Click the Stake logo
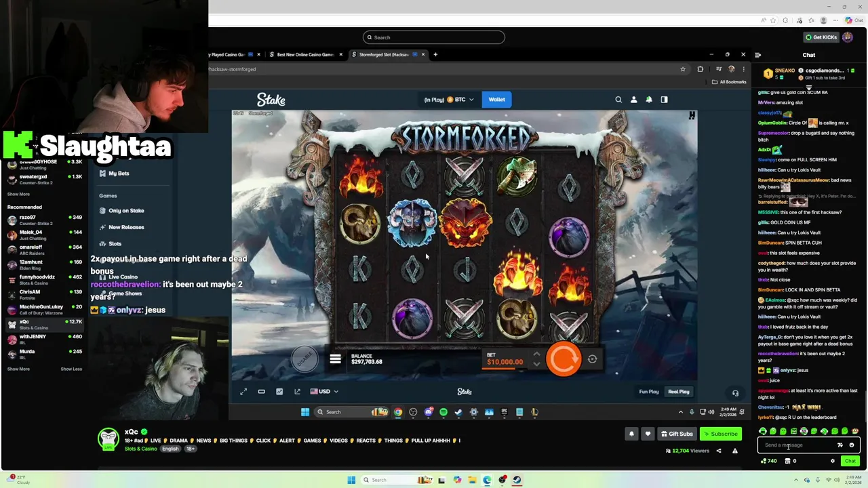868x488 pixels. pos(271,100)
